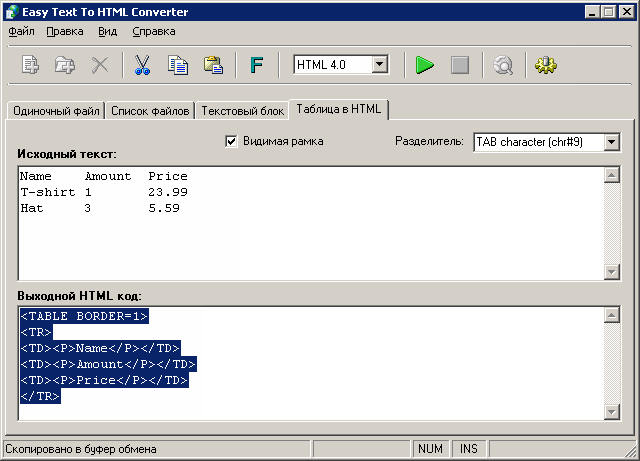Click down arrow of output HTML scrollbar
The image size is (640, 461).
pos(611,412)
